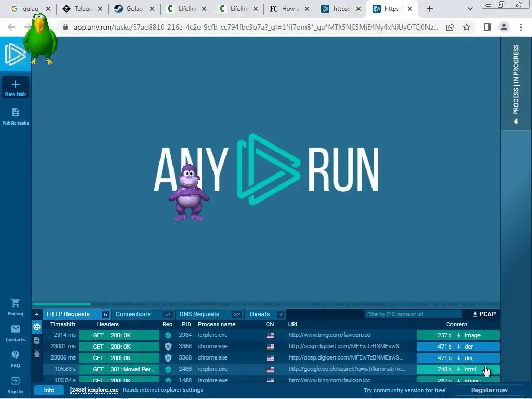532x399 pixels.
Task: Click the Register now button
Action: [489, 390]
